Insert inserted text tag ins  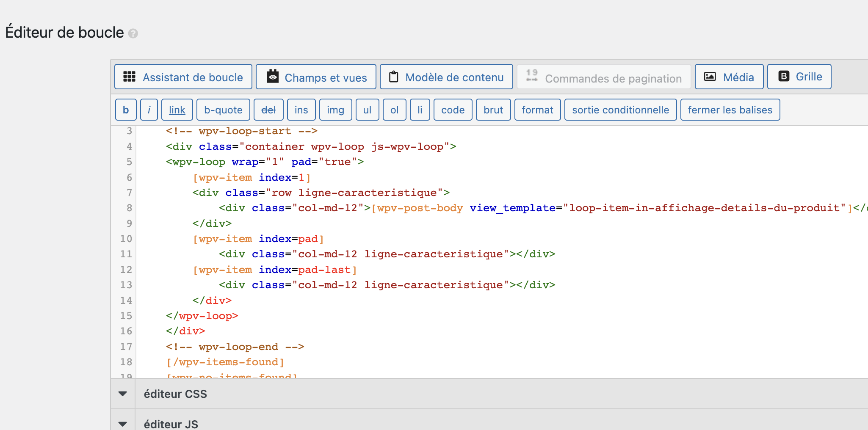point(301,110)
